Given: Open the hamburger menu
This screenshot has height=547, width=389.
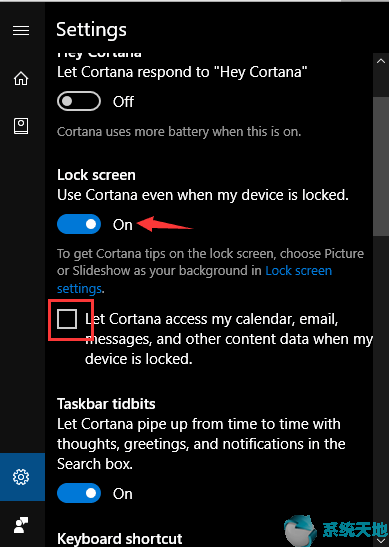Looking at the screenshot, I should [21, 31].
